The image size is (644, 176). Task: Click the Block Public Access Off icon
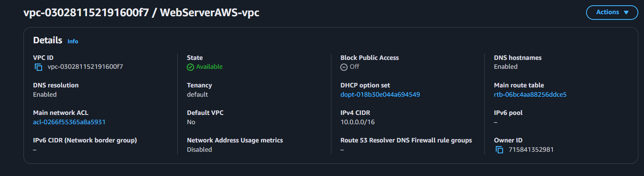click(344, 67)
